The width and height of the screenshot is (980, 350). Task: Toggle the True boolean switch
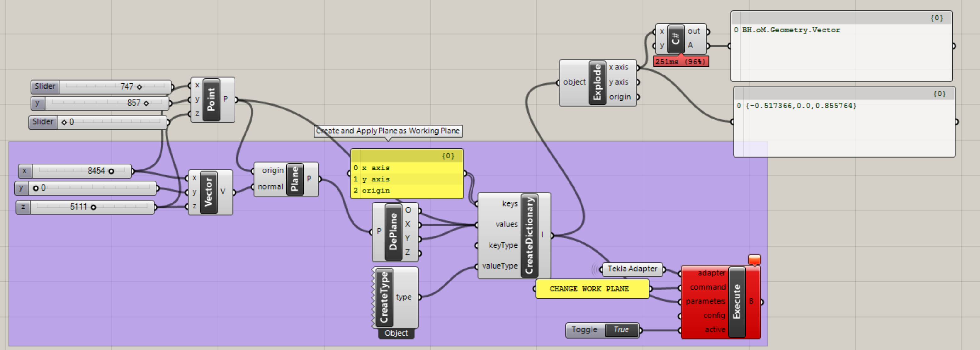[x=621, y=330]
